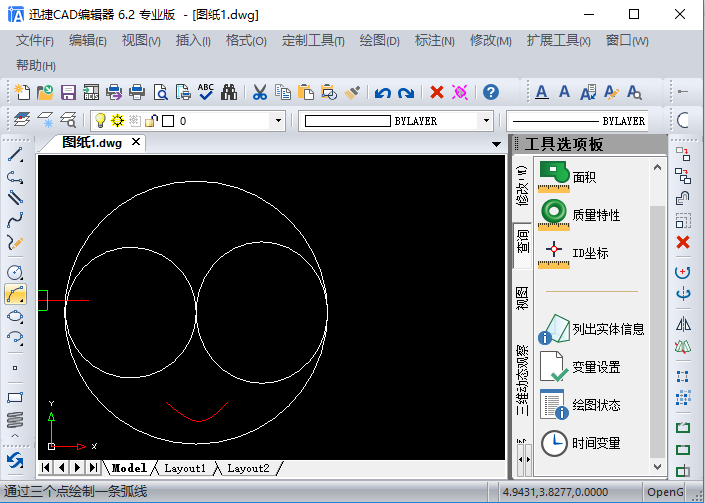Open the 文件(F) menu
Viewport: 705px width, 503px height.
[35, 41]
